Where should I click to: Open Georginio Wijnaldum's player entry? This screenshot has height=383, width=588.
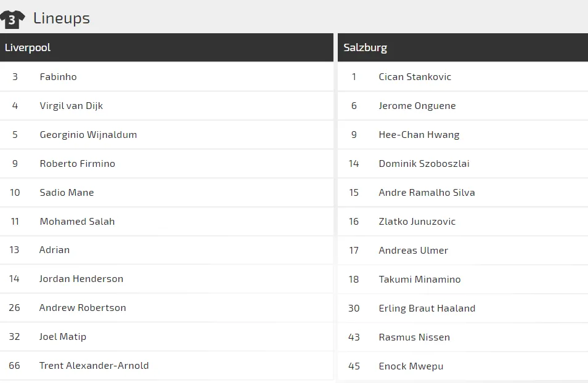click(x=88, y=135)
